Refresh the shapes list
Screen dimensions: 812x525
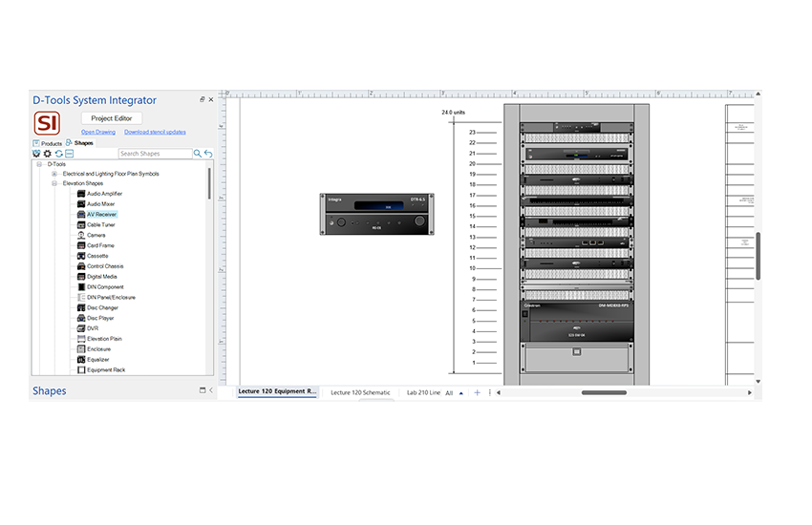(59, 154)
